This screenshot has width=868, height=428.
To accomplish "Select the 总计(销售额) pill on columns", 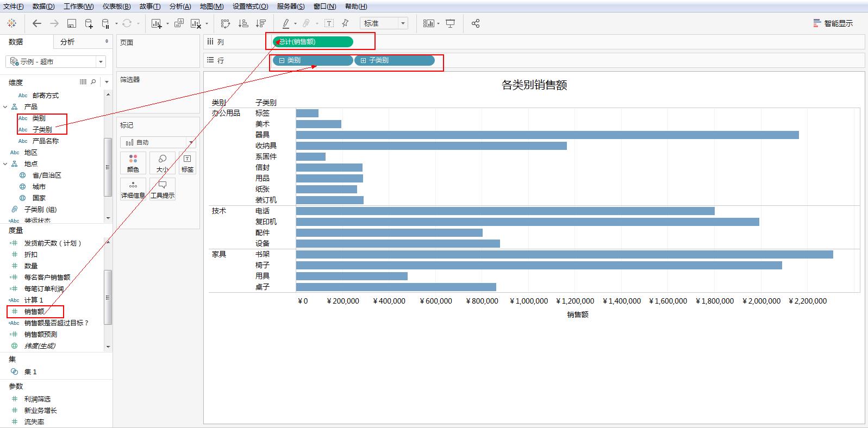I will point(313,42).
